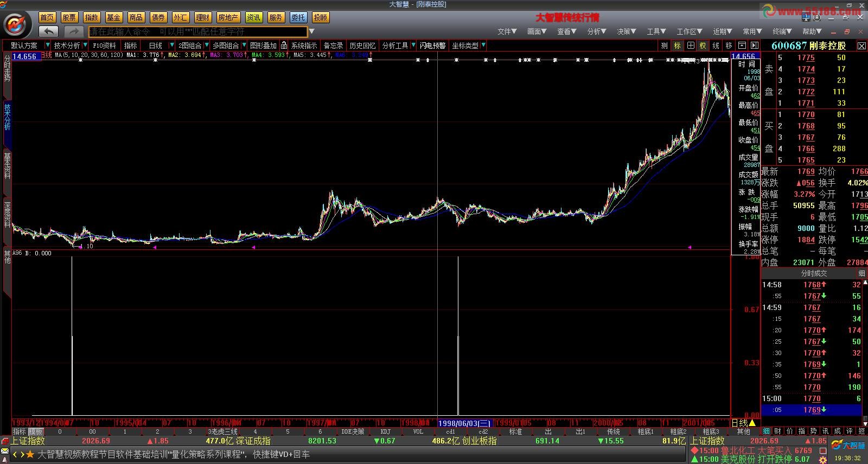Toggle the 测 measure tool
Screen dimensions: 868x464
pyautogui.click(x=664, y=46)
